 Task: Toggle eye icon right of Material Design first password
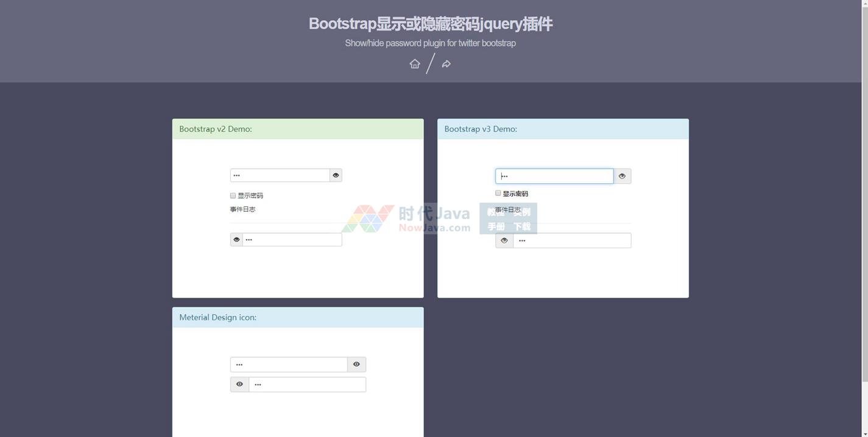pyautogui.click(x=356, y=365)
